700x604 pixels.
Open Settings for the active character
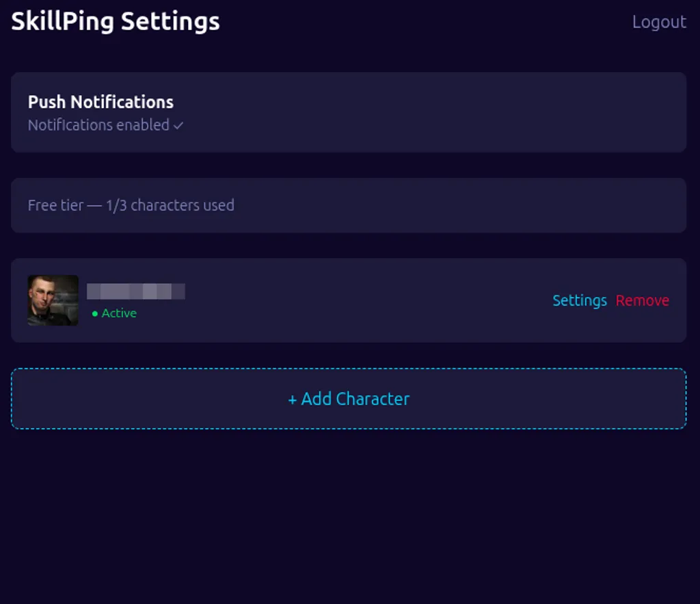tap(579, 300)
